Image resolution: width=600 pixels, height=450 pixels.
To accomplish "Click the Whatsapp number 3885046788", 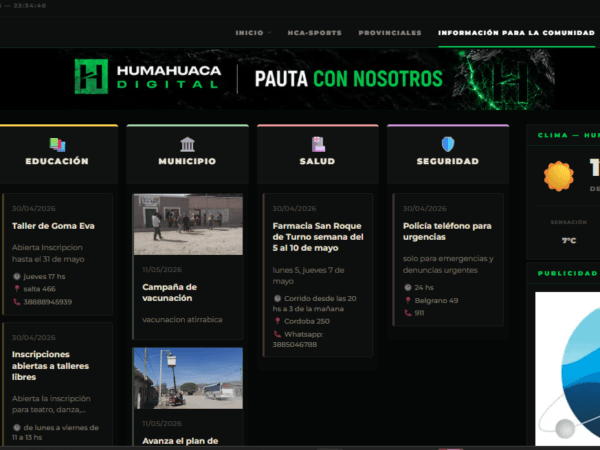I will (x=295, y=344).
